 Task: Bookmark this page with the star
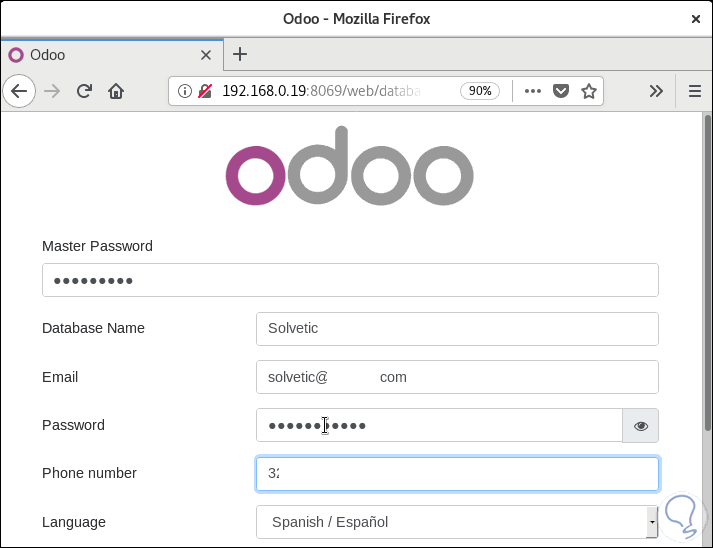click(x=589, y=91)
